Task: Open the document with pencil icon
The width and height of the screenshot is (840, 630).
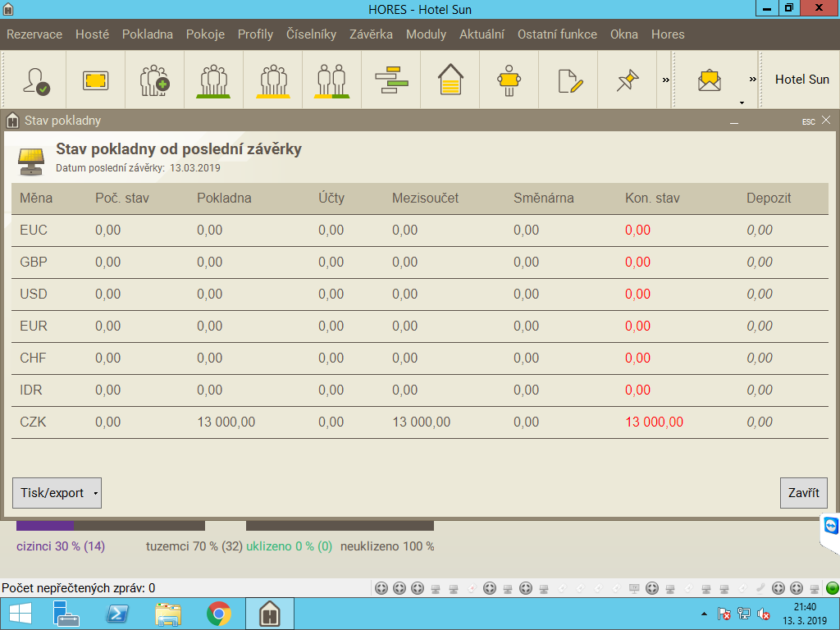Action: click(x=568, y=80)
